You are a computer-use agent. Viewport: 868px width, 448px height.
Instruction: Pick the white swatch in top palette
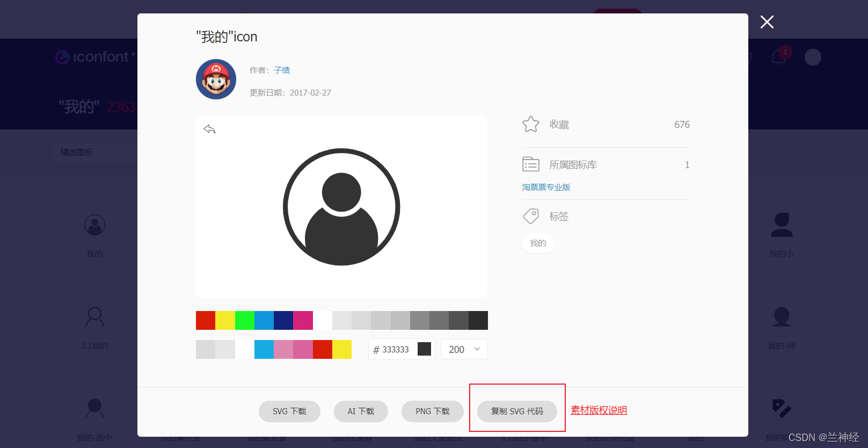[323, 320]
